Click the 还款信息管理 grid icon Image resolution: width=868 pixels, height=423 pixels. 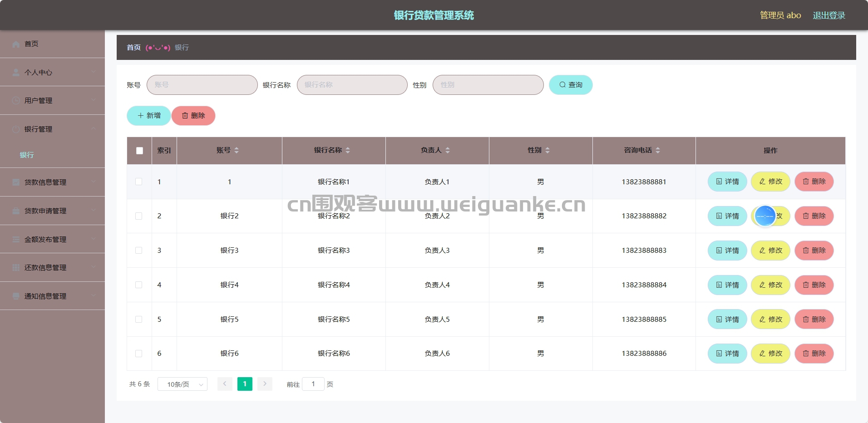(x=16, y=267)
